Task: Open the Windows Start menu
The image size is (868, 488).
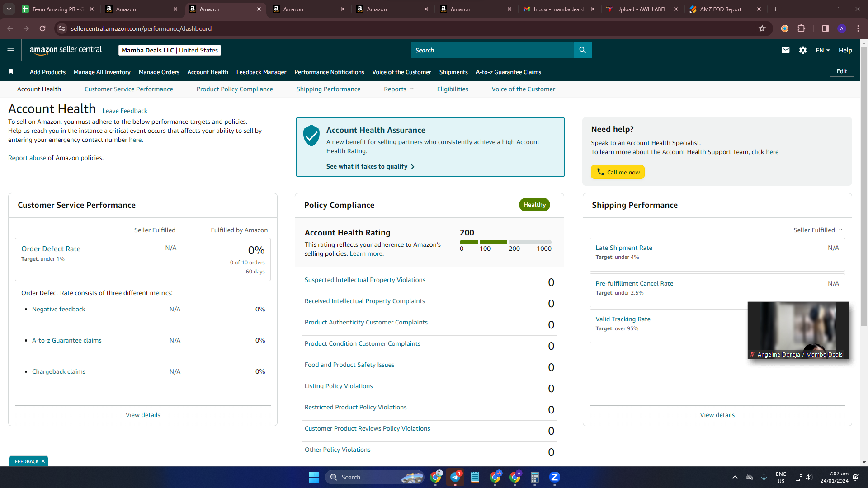Action: coord(314,477)
